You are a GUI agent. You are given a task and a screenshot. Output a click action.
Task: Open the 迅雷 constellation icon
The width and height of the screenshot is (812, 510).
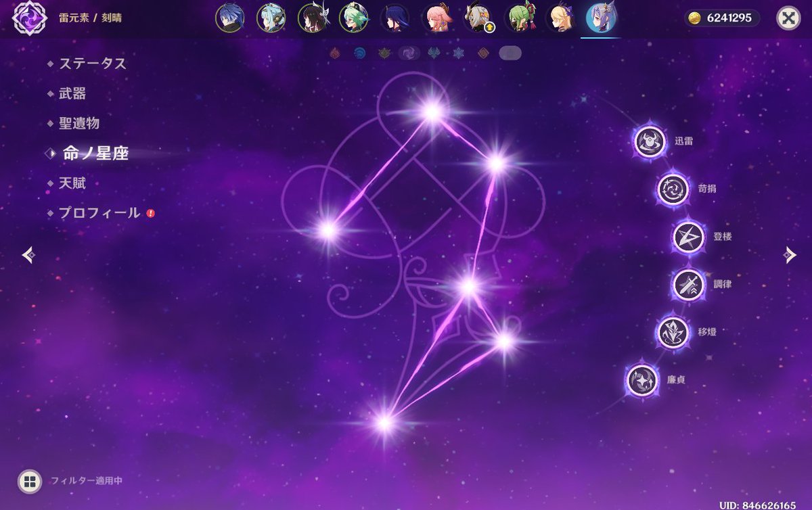(x=650, y=142)
